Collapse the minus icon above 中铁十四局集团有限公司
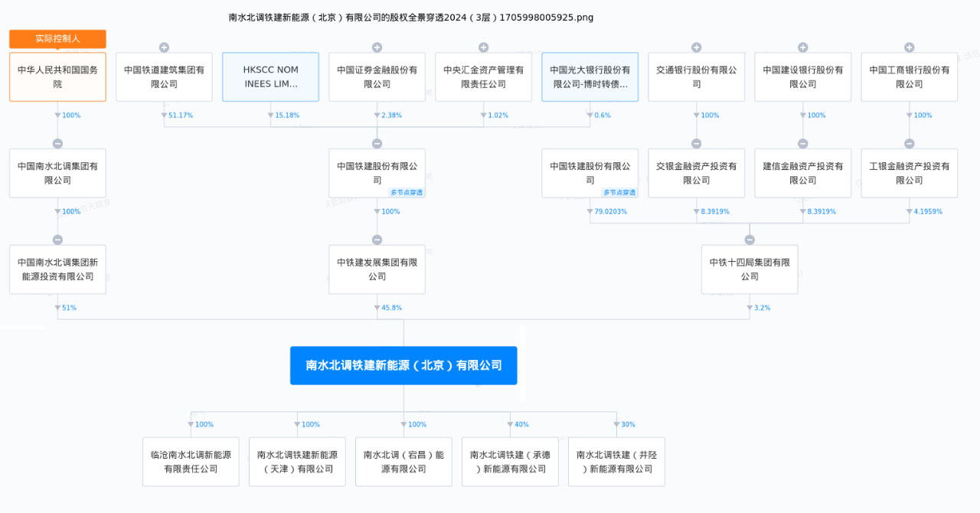Screen dimensions: 980x513 click(750, 240)
